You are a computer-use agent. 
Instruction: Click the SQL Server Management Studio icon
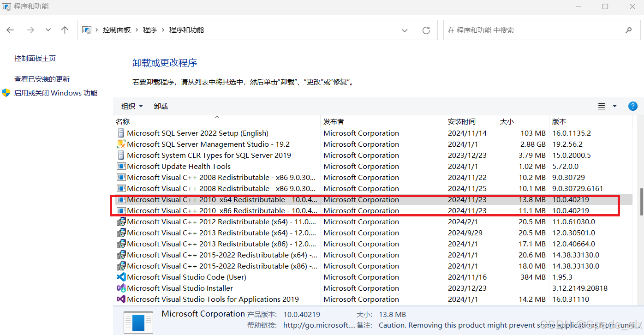[120, 144]
